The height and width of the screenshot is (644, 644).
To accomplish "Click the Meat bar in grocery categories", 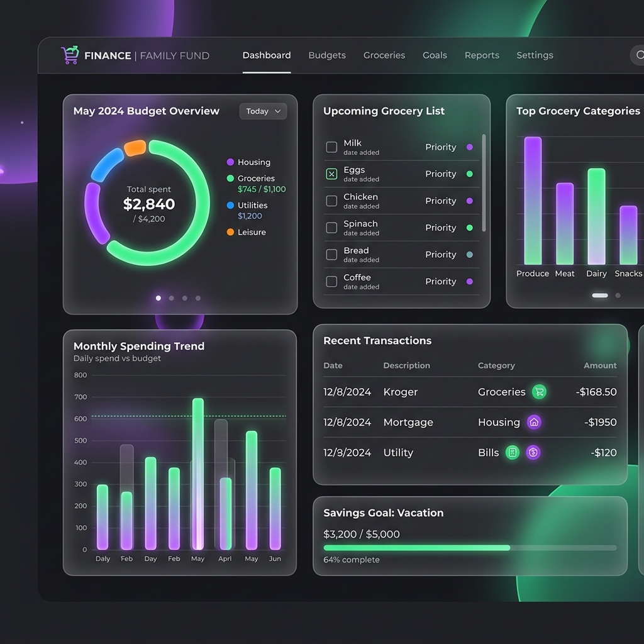I will coord(565,224).
